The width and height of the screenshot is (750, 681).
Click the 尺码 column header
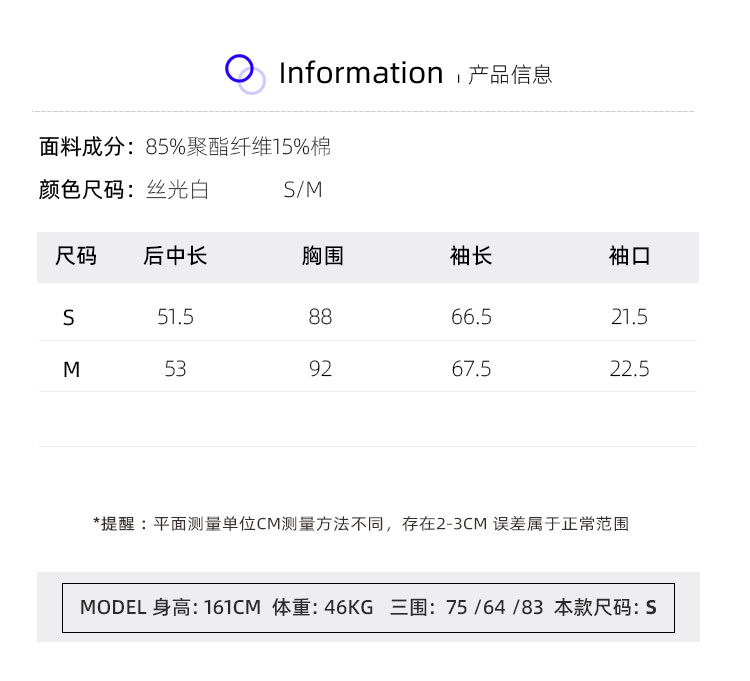pyautogui.click(x=76, y=255)
